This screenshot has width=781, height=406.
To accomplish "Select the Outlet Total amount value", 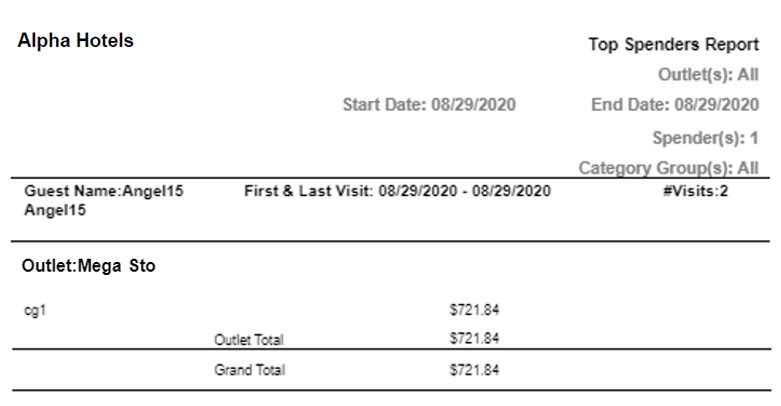I will [x=474, y=338].
